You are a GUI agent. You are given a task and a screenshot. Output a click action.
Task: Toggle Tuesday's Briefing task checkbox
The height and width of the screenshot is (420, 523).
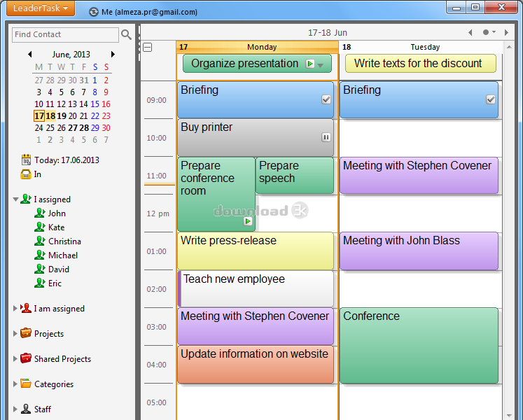pos(490,99)
